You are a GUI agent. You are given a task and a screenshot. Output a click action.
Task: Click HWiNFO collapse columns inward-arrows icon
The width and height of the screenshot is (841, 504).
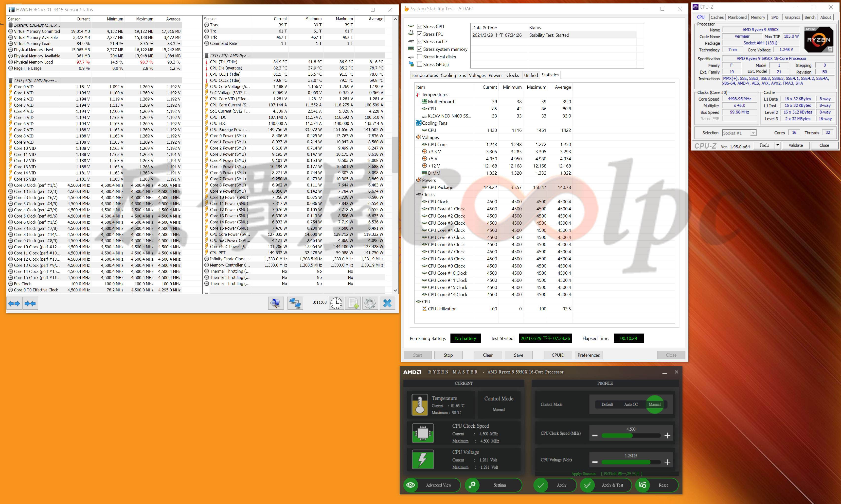(x=30, y=303)
